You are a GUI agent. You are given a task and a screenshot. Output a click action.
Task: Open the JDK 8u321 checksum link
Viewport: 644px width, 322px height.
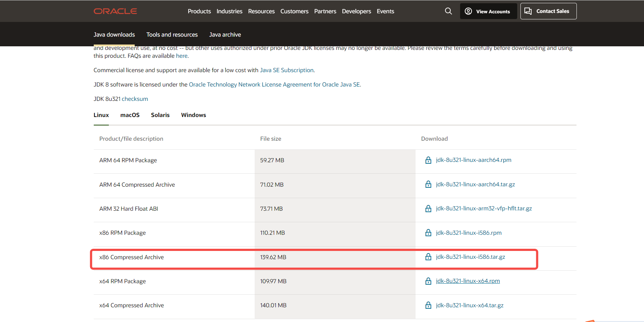pyautogui.click(x=135, y=99)
